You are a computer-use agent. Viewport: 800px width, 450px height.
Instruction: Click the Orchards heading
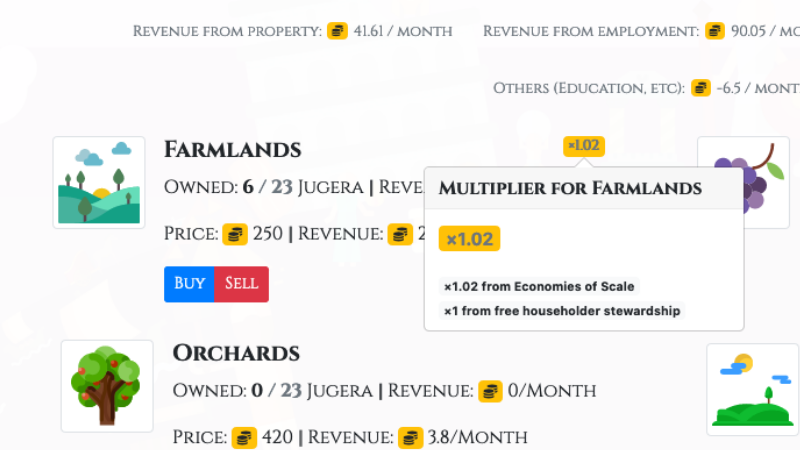tap(236, 353)
